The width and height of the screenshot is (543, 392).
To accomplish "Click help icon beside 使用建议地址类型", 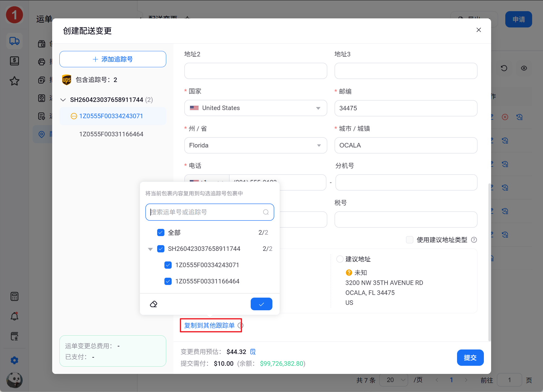I will tap(474, 240).
